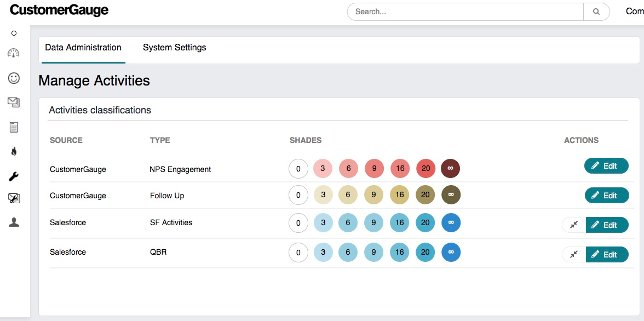This screenshot has height=321, width=644.
Task: Switch to Data Administration tab
Action: (83, 48)
